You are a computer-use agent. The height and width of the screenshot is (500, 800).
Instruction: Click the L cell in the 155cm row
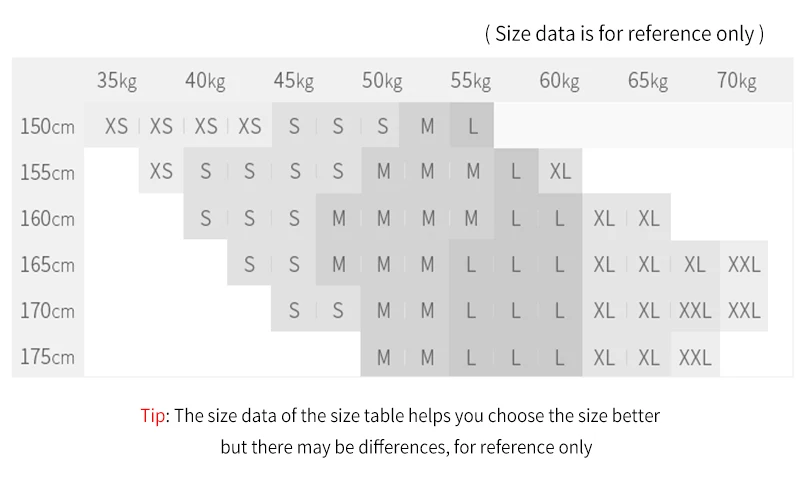click(x=516, y=172)
